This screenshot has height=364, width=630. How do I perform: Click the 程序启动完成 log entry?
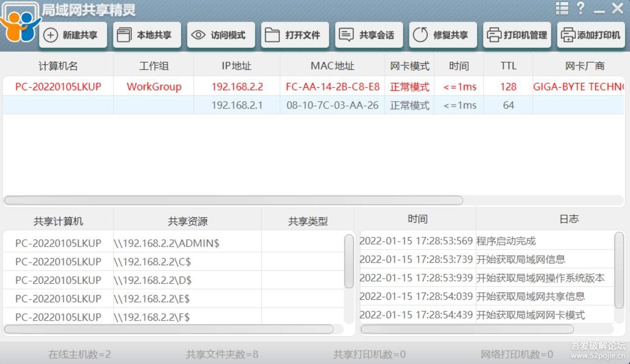506,241
